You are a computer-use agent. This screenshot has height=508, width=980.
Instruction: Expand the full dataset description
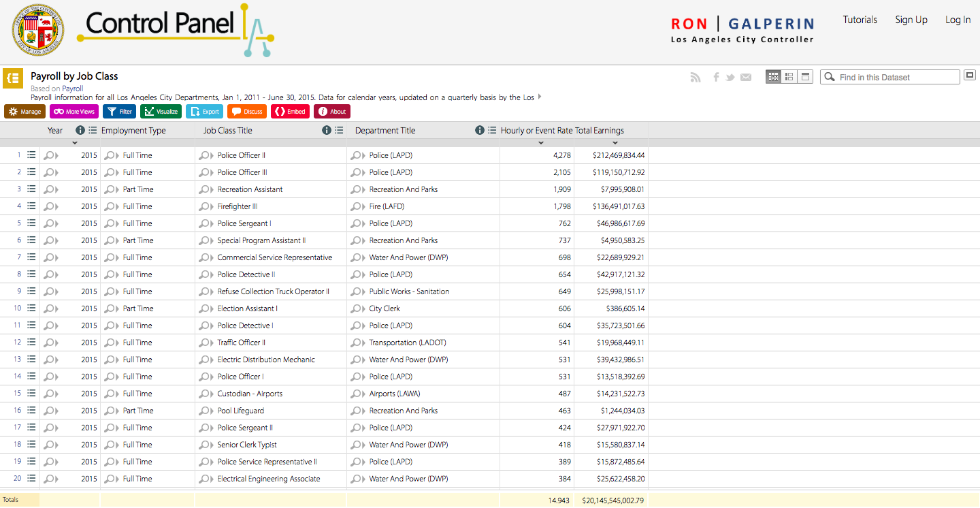540,97
